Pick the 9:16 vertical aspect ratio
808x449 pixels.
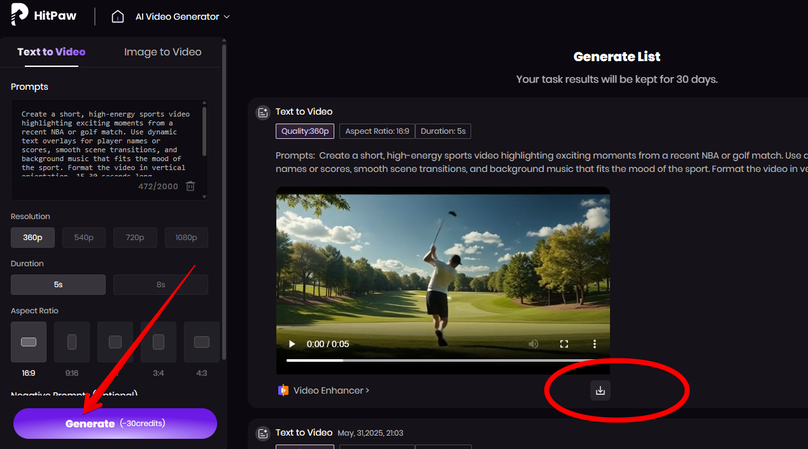pyautogui.click(x=71, y=342)
